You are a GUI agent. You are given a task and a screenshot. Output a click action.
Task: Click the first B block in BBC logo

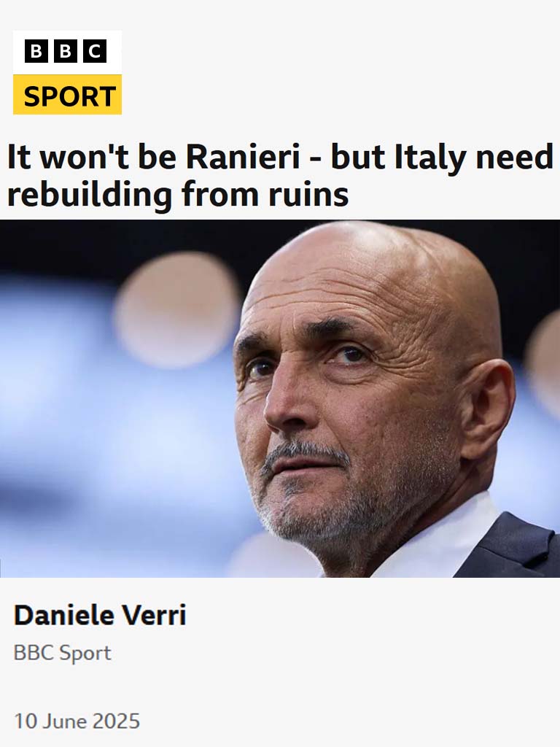pyautogui.click(x=36, y=52)
